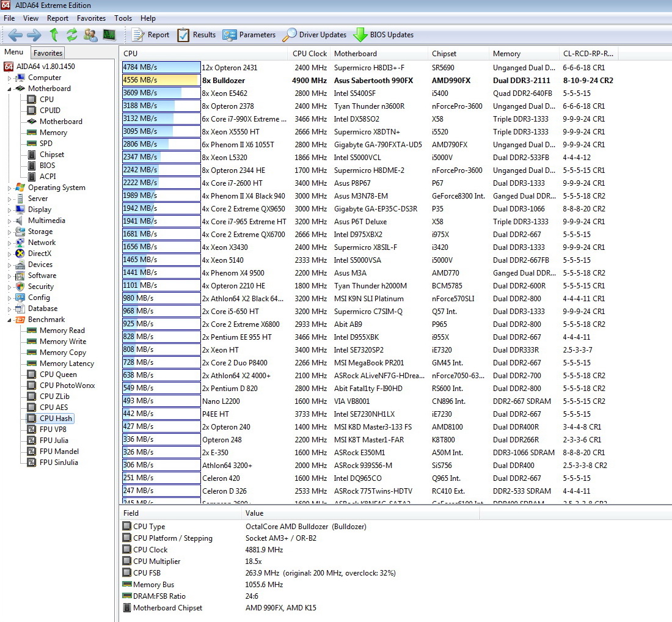Click the Forward arrow toolbar icon

34,35
